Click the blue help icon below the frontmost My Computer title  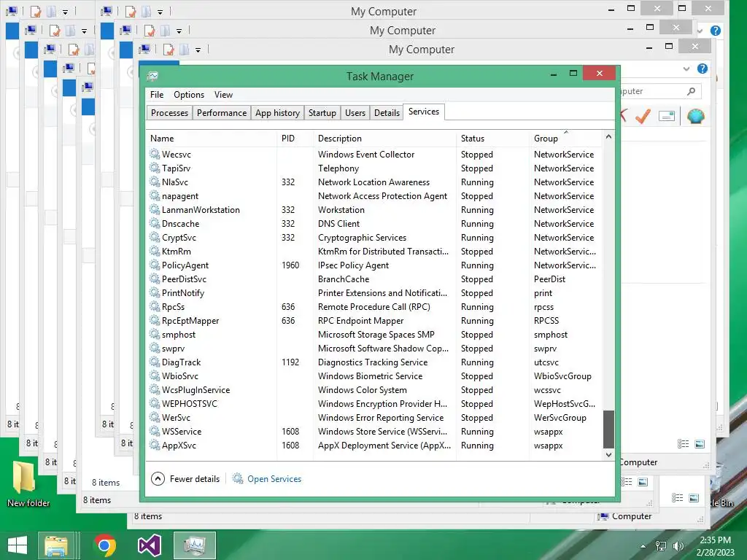[x=703, y=69]
